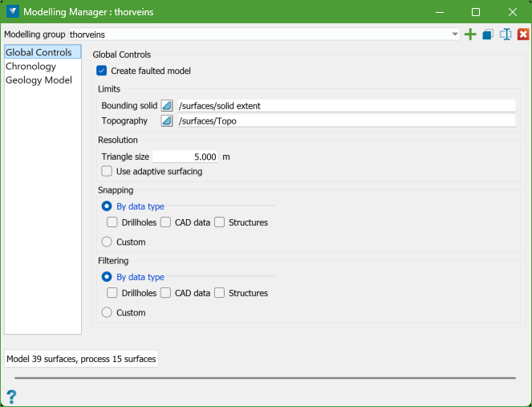Open help via the question mark icon

click(11, 396)
